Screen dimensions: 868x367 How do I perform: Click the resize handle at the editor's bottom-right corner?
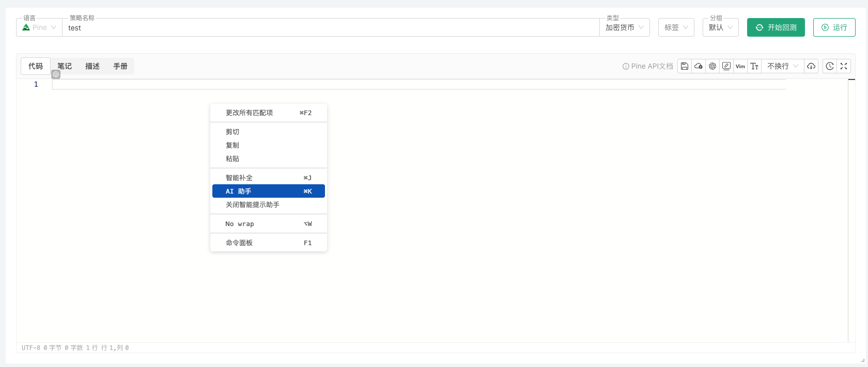tap(862, 360)
